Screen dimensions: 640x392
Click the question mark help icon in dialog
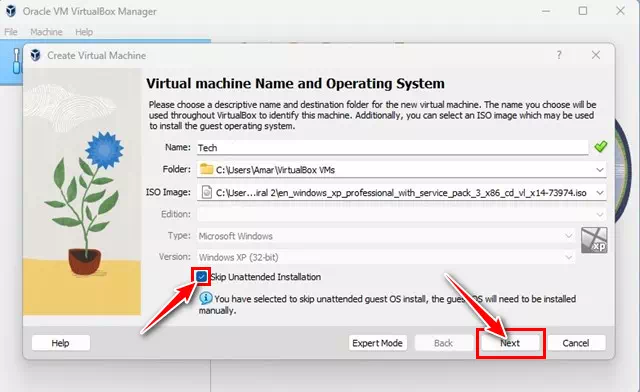click(x=559, y=55)
